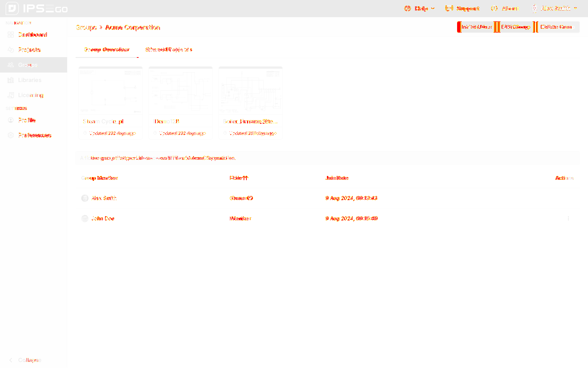The width and height of the screenshot is (588, 368).
Task: Open the Alex Smith account dropdown
Action: tap(555, 8)
